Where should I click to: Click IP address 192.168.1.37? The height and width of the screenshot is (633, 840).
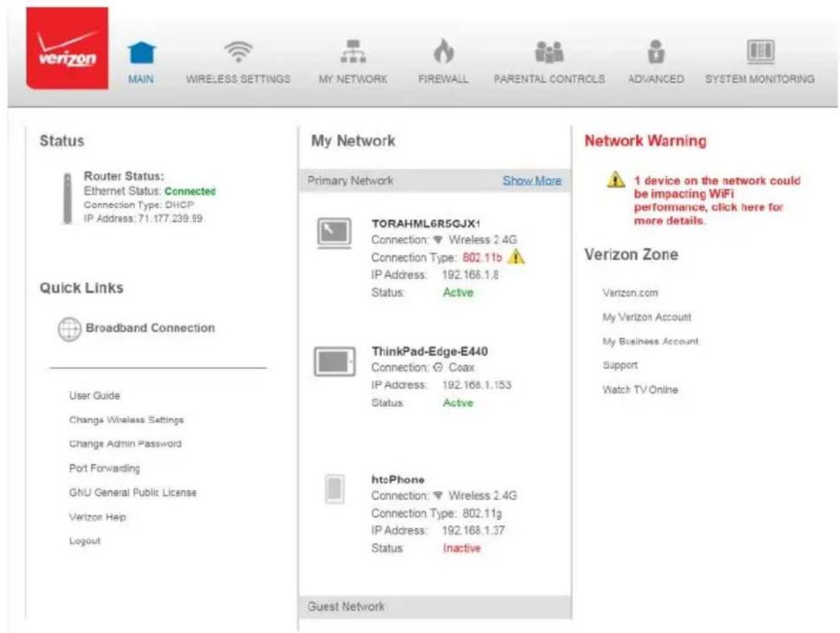point(473,530)
